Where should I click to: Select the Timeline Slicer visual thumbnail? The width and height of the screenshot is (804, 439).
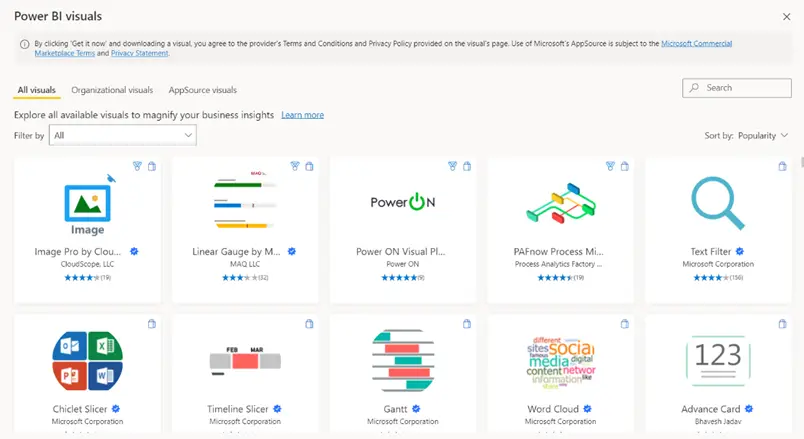(x=245, y=361)
